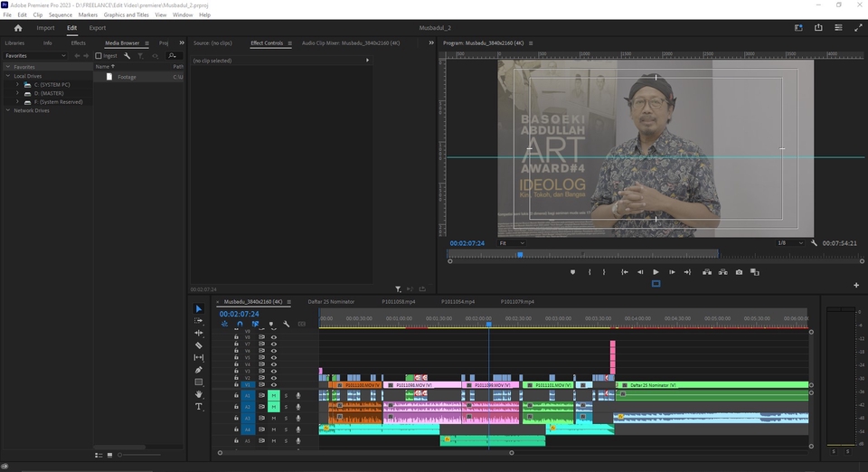868x472 pixels.
Task: Click the Lift button
Action: point(707,272)
